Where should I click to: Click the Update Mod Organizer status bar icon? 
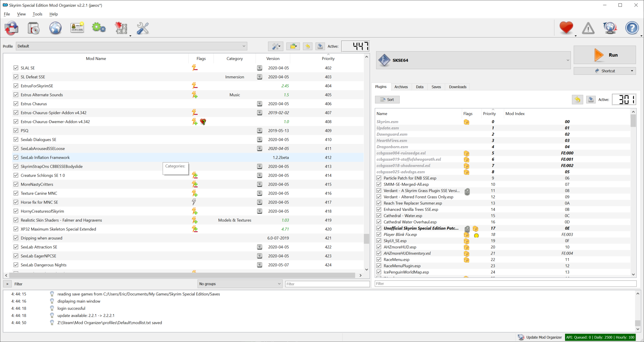pos(521,337)
